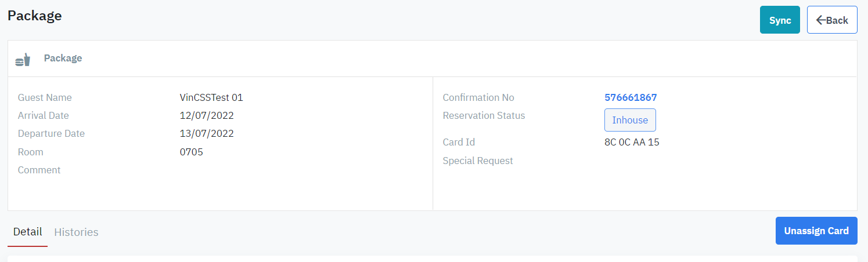The width and height of the screenshot is (868, 262).
Task: Click the guest name VinCSSTest 01
Action: [211, 97]
